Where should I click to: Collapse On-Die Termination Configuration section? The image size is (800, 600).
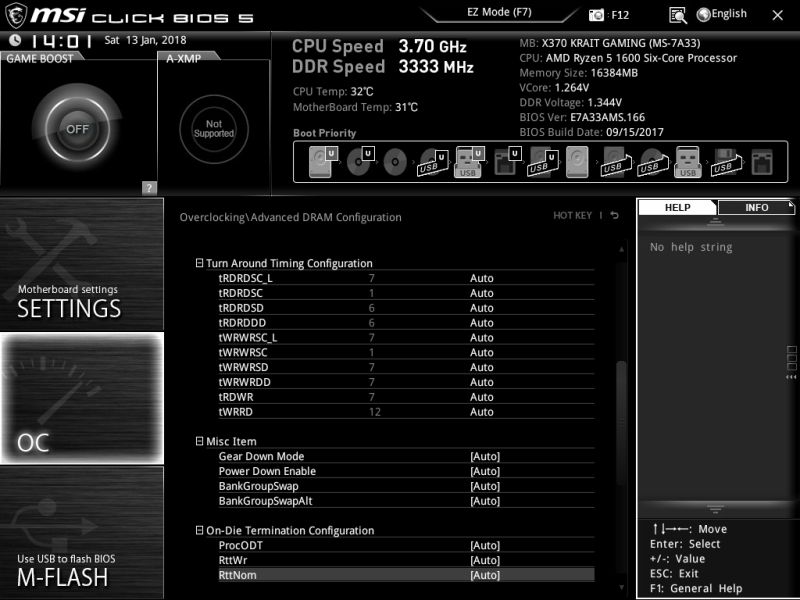click(199, 530)
